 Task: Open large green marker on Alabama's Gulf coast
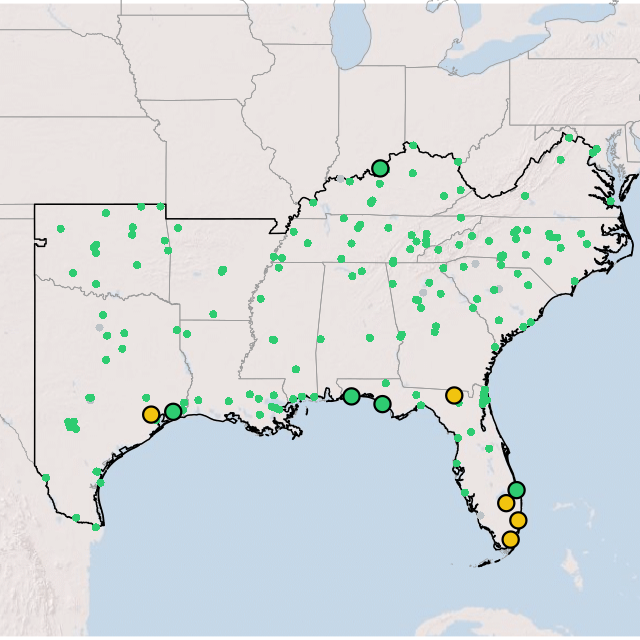pyautogui.click(x=351, y=396)
